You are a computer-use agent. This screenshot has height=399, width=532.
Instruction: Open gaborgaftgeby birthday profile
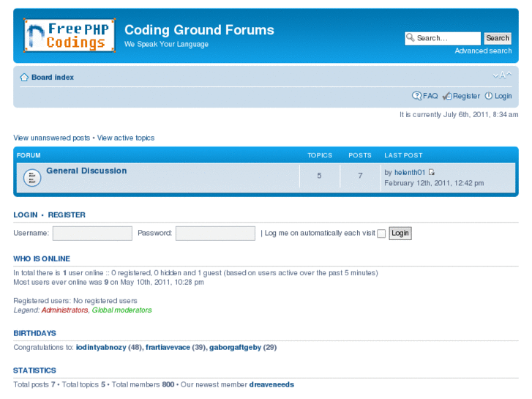[x=235, y=347]
